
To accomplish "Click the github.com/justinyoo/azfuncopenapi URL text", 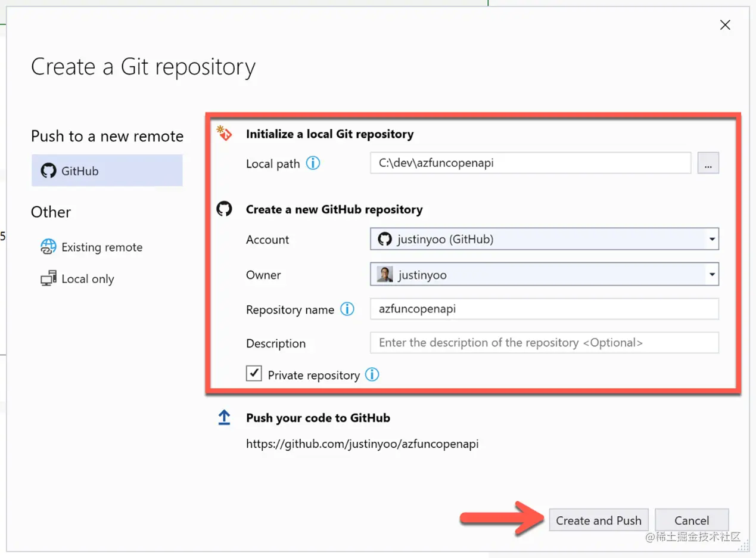I will 362,444.
